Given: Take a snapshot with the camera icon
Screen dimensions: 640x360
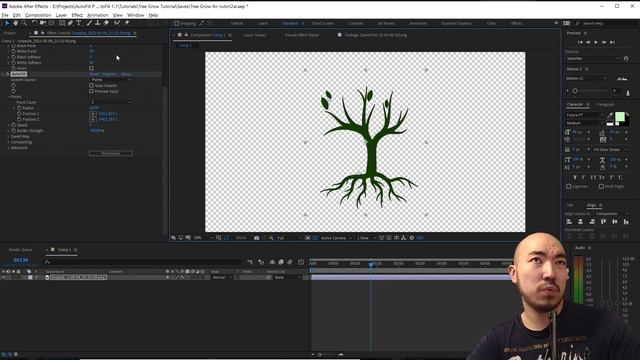Looking at the screenshot, I should click(256, 238).
